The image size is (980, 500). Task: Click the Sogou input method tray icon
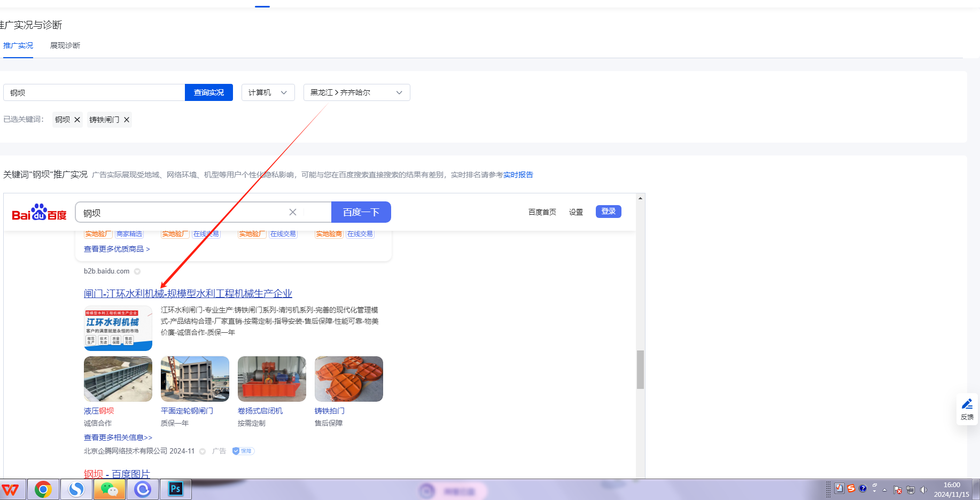pyautogui.click(x=851, y=488)
